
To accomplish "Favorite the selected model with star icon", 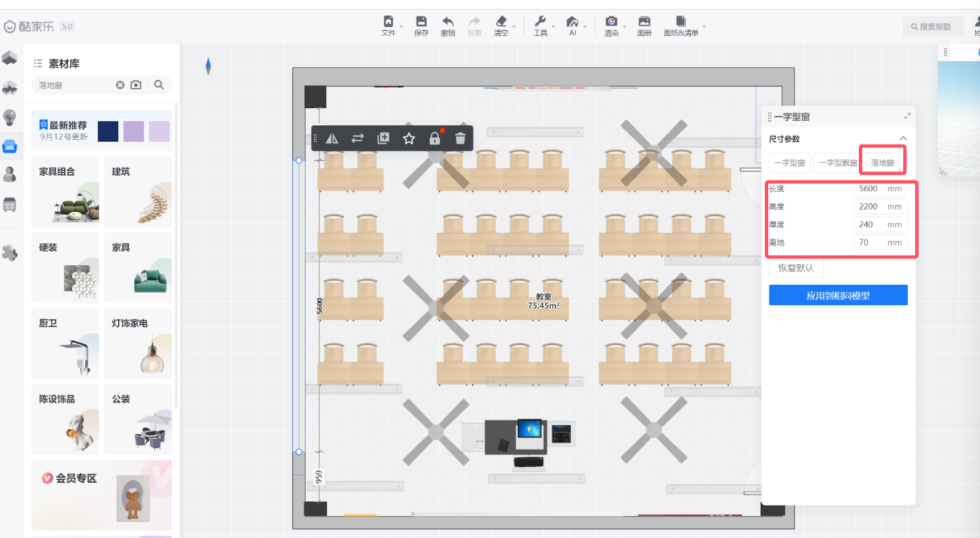I will [409, 138].
